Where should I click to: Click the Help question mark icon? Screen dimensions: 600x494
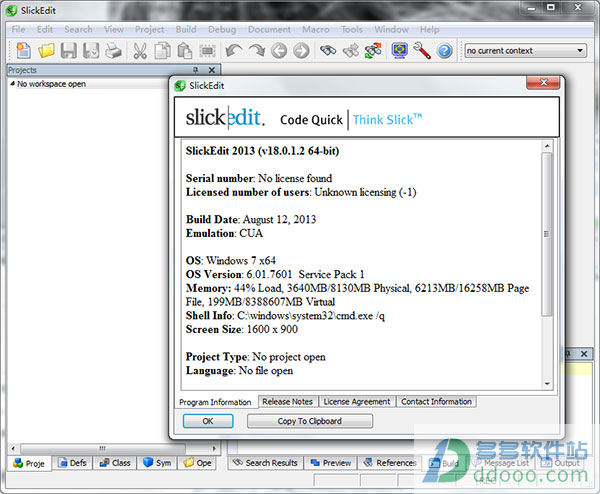tap(444, 51)
